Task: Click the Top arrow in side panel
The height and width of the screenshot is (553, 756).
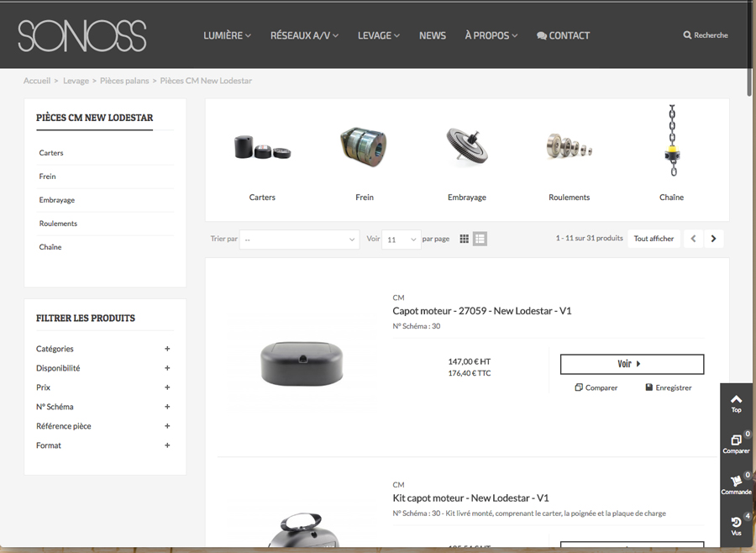Action: point(736,404)
